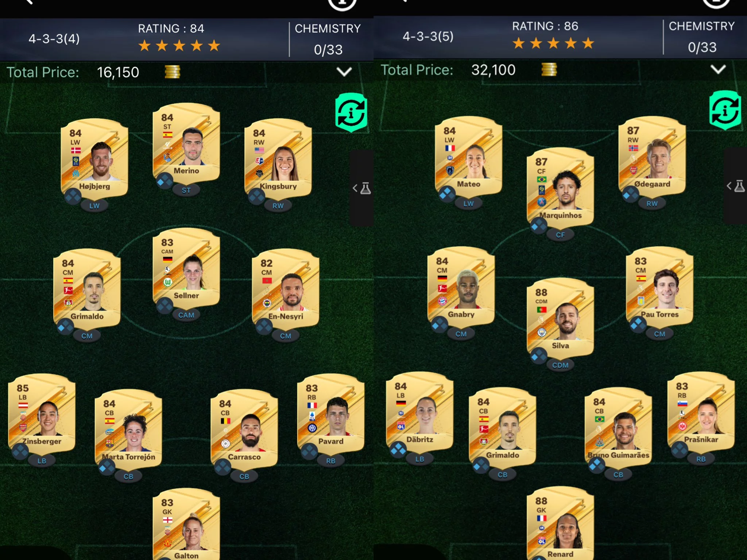Tap the green sync info icon on the right squad
The image size is (747, 560).
(x=725, y=110)
